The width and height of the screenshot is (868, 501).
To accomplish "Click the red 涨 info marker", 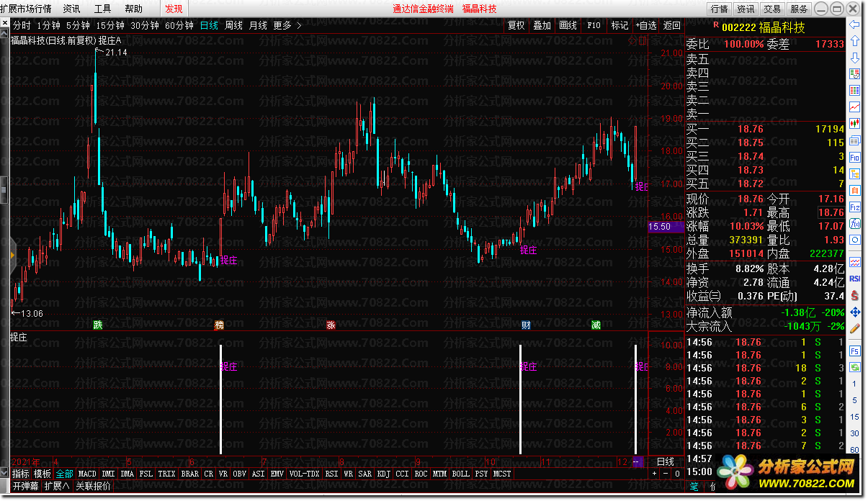I will click(331, 325).
